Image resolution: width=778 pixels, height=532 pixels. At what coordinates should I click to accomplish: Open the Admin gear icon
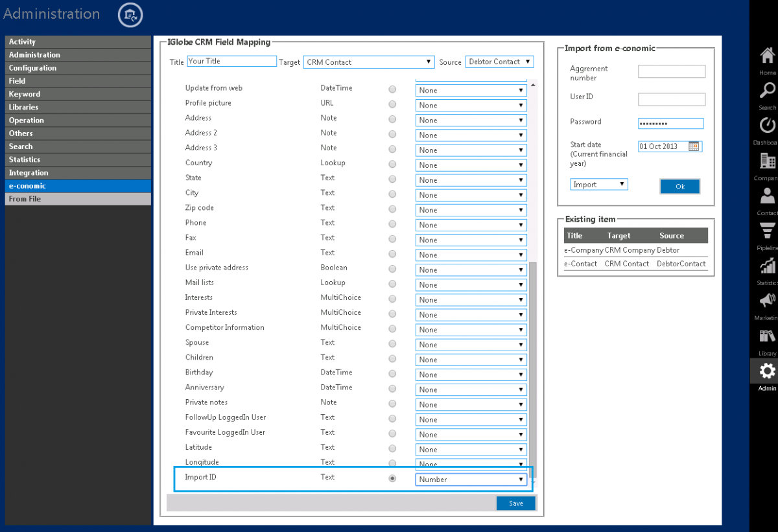pos(767,371)
